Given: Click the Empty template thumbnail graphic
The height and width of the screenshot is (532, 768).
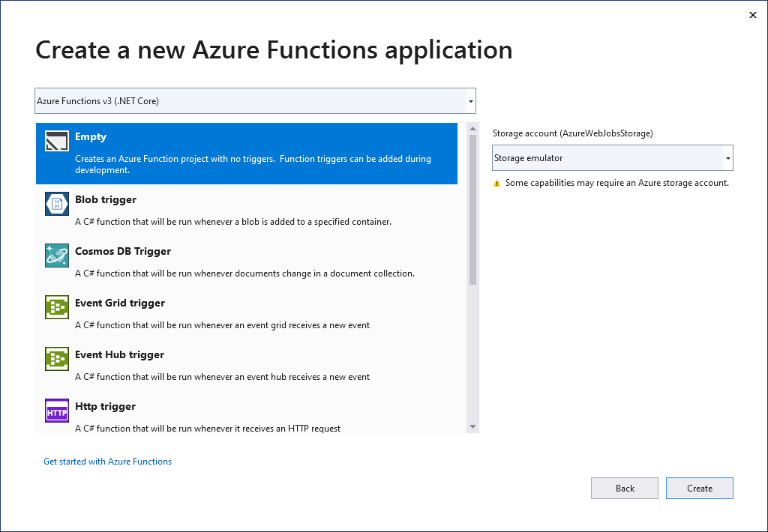Looking at the screenshot, I should pyautogui.click(x=56, y=139).
